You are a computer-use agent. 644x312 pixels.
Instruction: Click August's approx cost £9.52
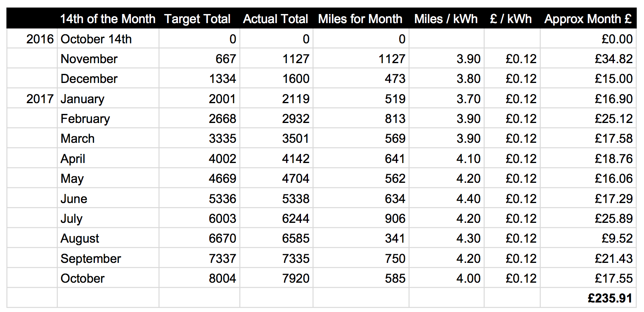617,239
